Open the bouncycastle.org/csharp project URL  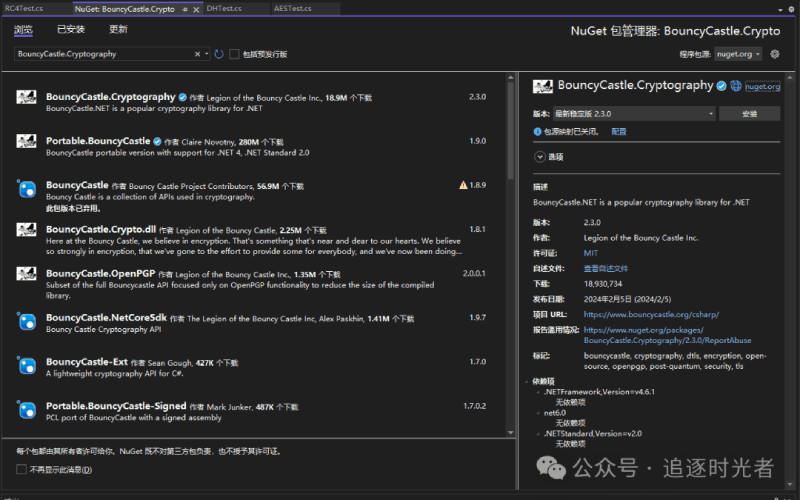tap(651, 314)
